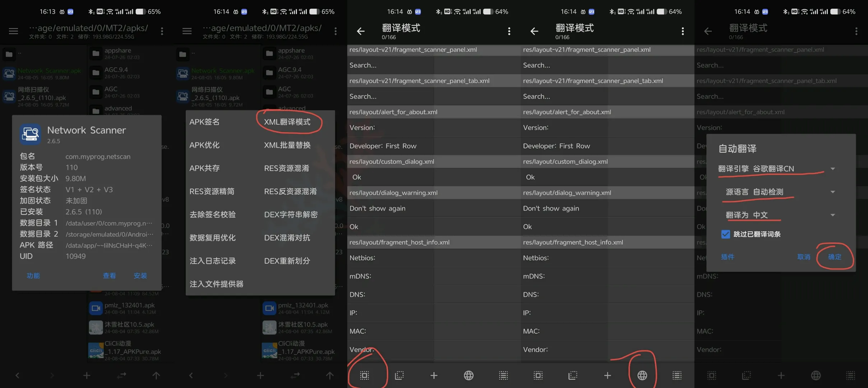Image resolution: width=868 pixels, height=388 pixels.
Task: Tap plus icon in the third screen's bottom toolbar
Action: [x=434, y=375]
